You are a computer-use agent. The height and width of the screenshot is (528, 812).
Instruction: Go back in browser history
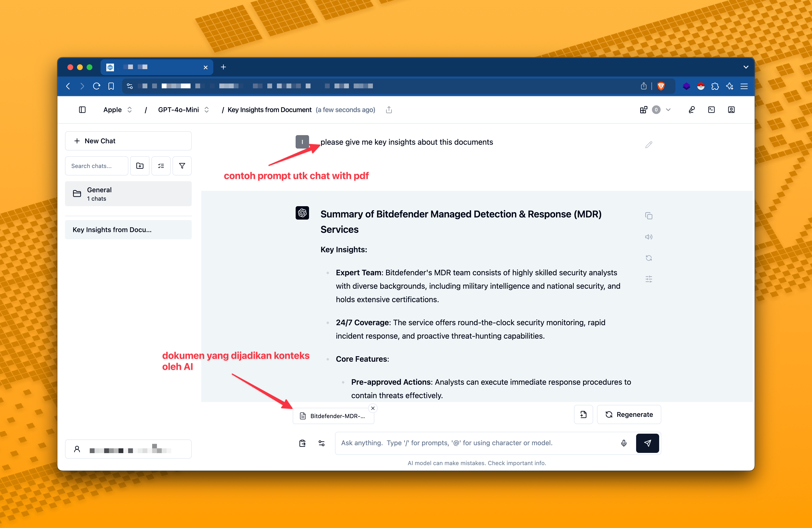pyautogui.click(x=68, y=86)
